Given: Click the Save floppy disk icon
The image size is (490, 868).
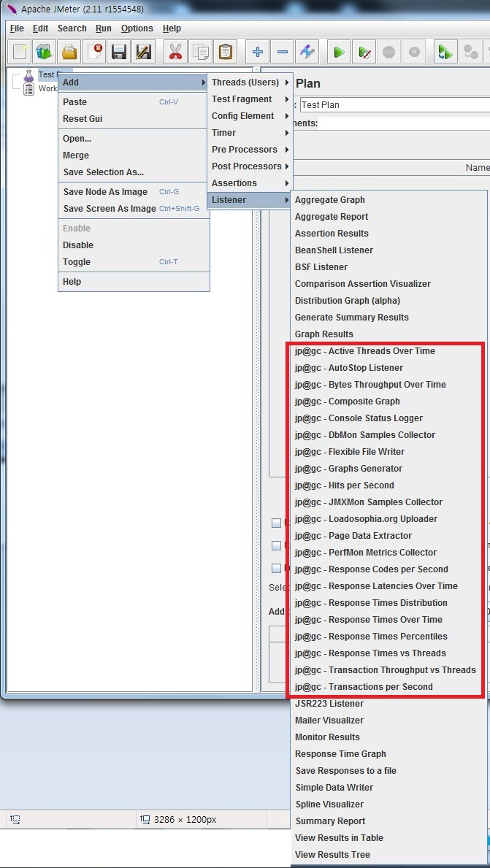Looking at the screenshot, I should pyautogui.click(x=119, y=52).
